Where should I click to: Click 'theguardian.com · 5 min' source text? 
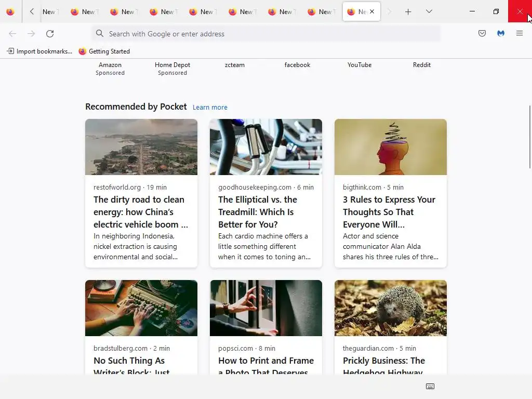(379, 349)
